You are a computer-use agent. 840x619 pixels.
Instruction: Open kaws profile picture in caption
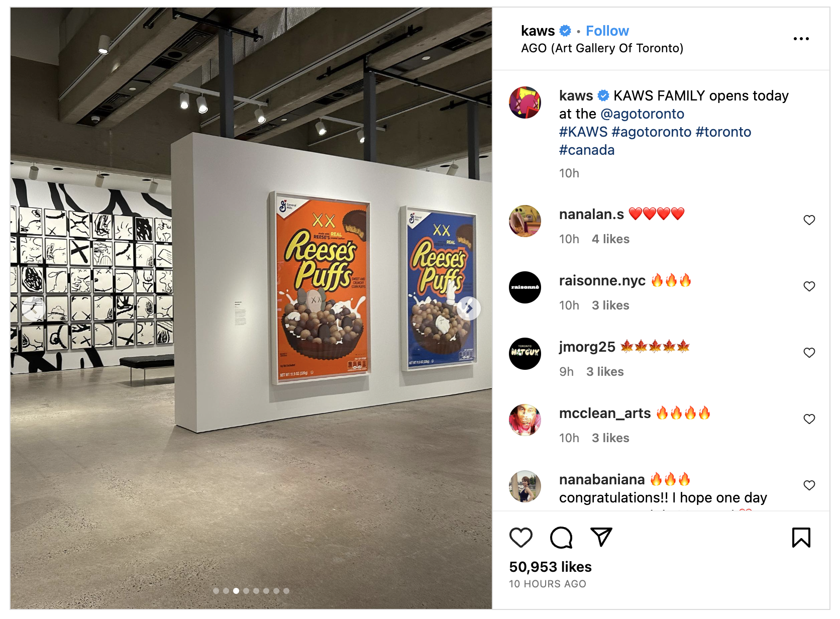point(525,102)
